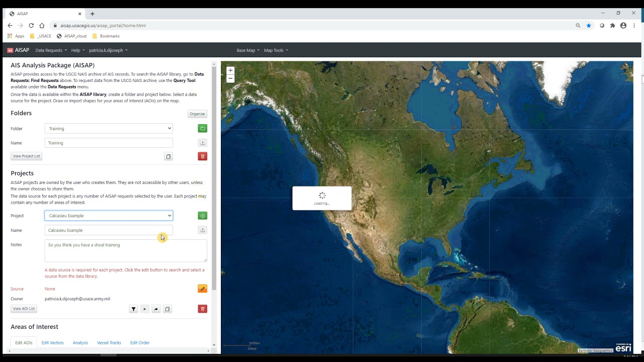Open the patricia.k.dijoseph user menu

click(108, 50)
